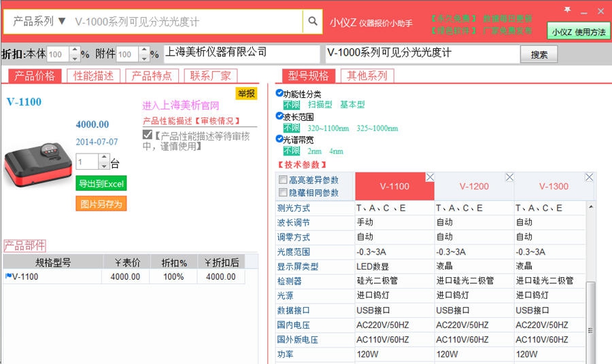Switch to 性能描述 tab

click(x=93, y=75)
